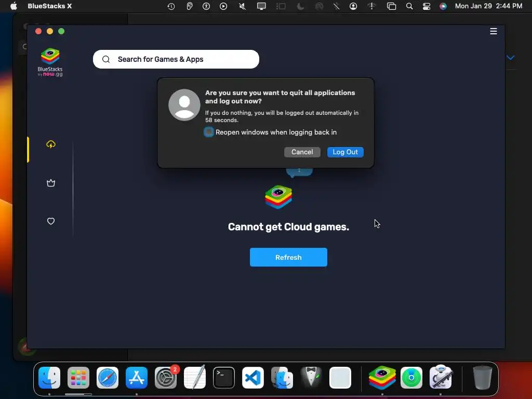The width and height of the screenshot is (532, 399).
Task: Select the Cloud games sidebar icon
Action: pos(51,144)
